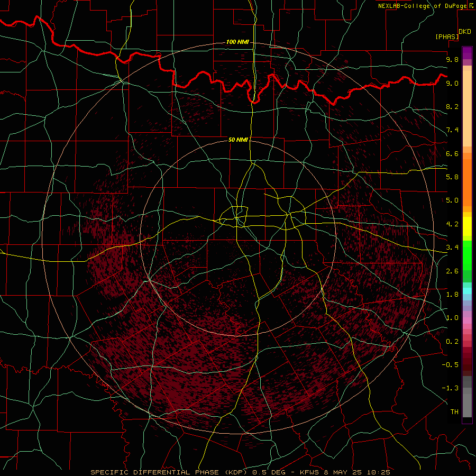This screenshot has width=476, height=476.
Task: Select the 50 NMI range ring label
Action: (238, 140)
